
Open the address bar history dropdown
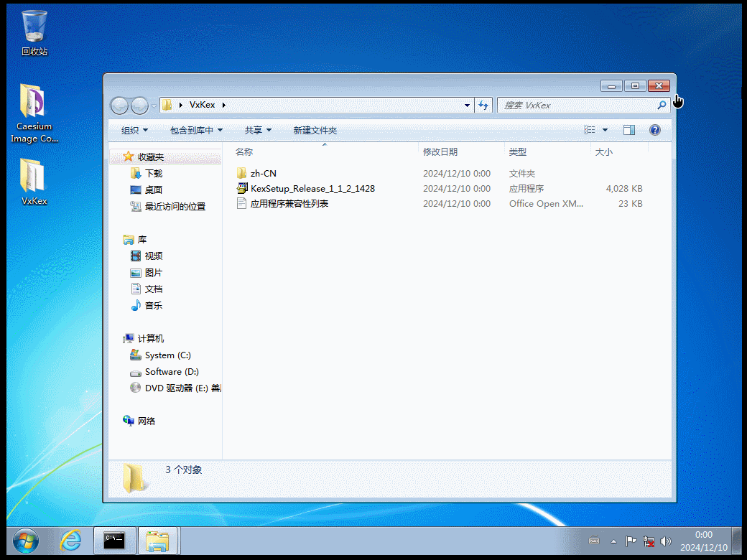coord(467,106)
